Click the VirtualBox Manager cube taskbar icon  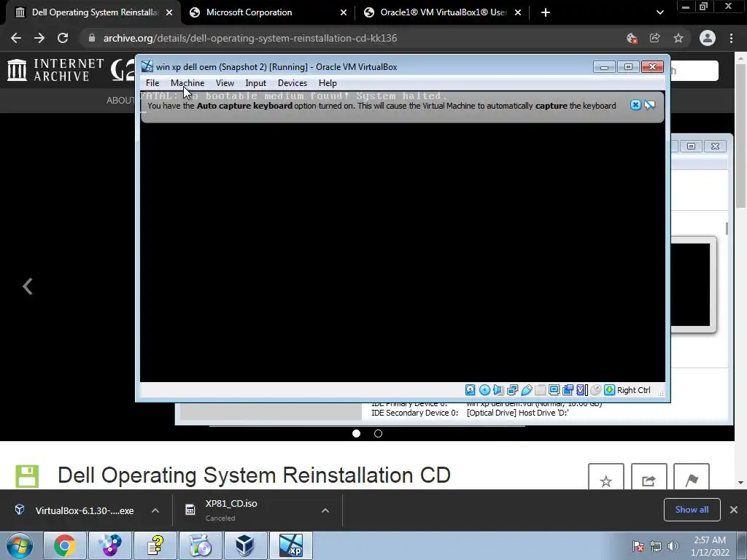pos(245,545)
